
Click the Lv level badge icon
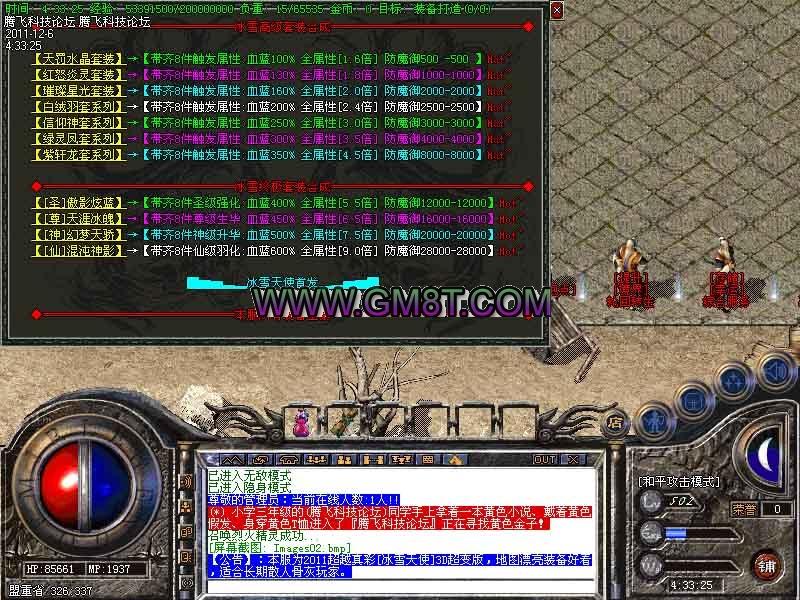click(652, 502)
